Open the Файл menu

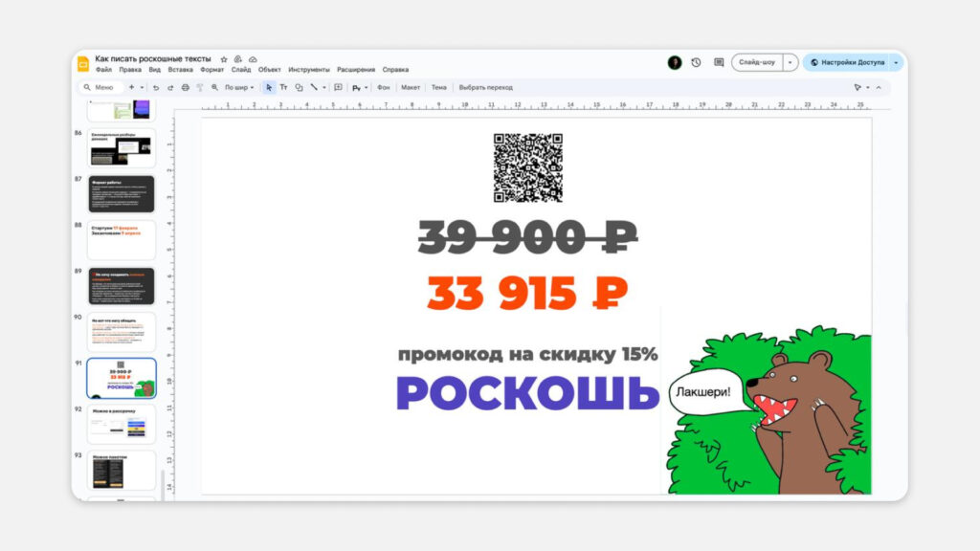pyautogui.click(x=103, y=70)
